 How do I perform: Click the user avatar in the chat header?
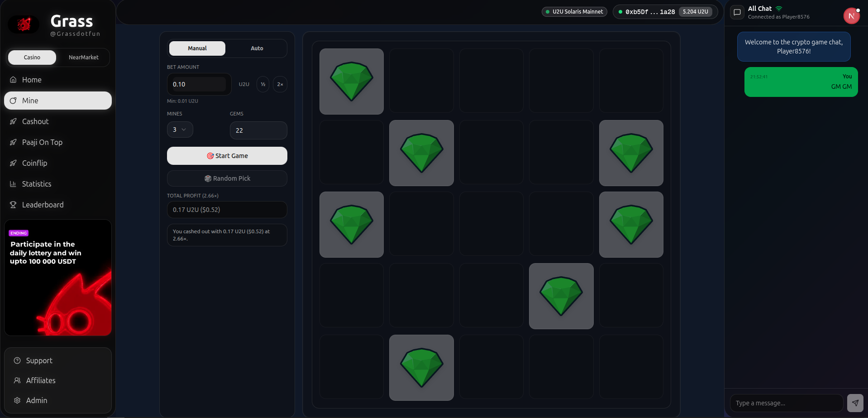(851, 16)
